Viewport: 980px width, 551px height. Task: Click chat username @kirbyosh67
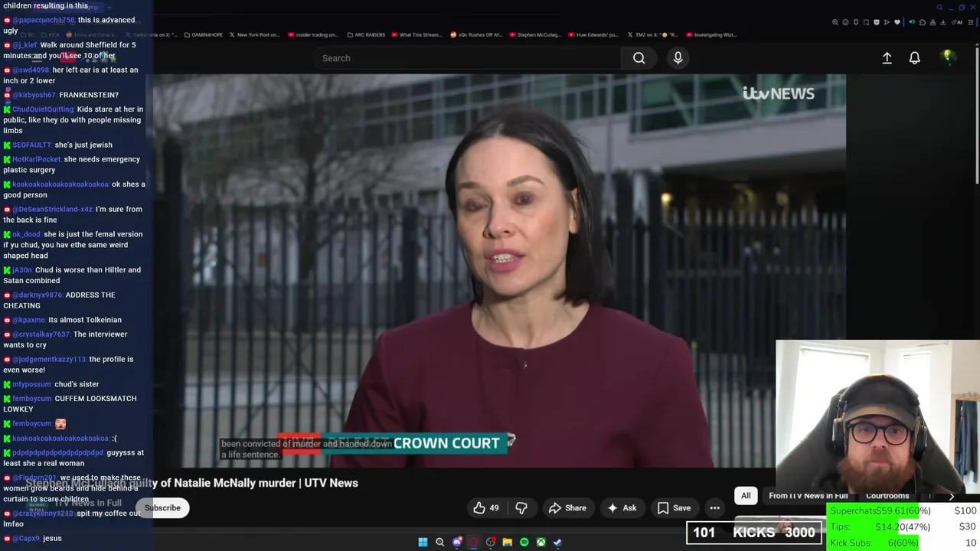point(34,95)
